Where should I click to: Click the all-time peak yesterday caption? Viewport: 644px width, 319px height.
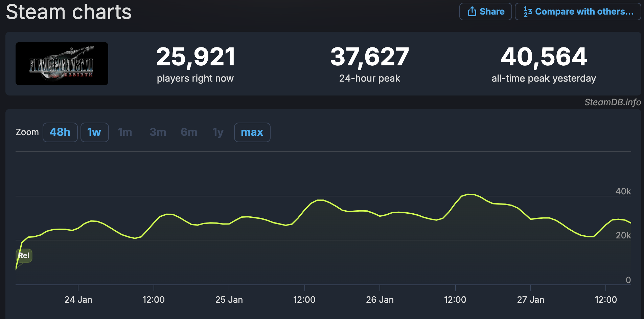click(x=544, y=78)
